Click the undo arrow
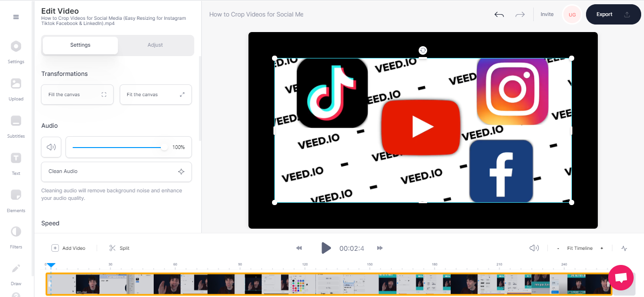 click(x=499, y=15)
